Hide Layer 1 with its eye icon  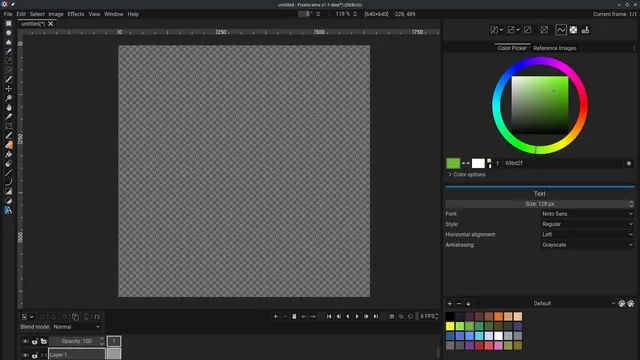point(25,355)
